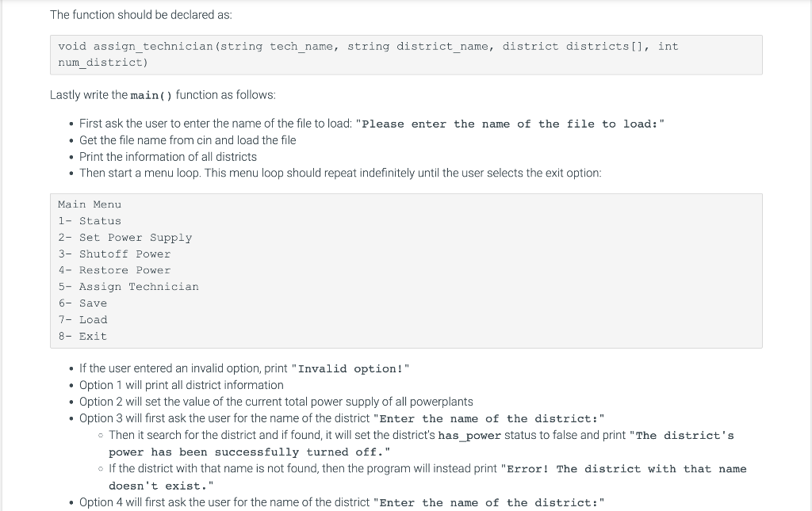This screenshot has height=511, width=812.
Task: Click the 'Main Menu' heading in code block
Action: 90,204
